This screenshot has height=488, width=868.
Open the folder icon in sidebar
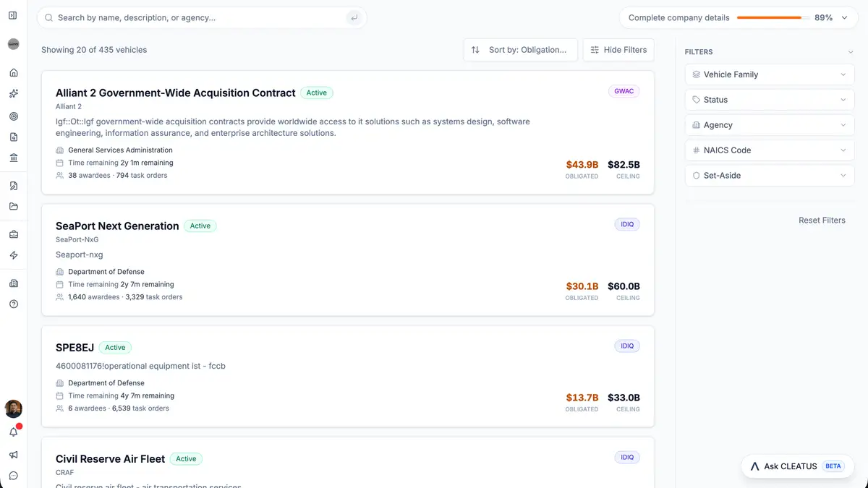(13, 207)
